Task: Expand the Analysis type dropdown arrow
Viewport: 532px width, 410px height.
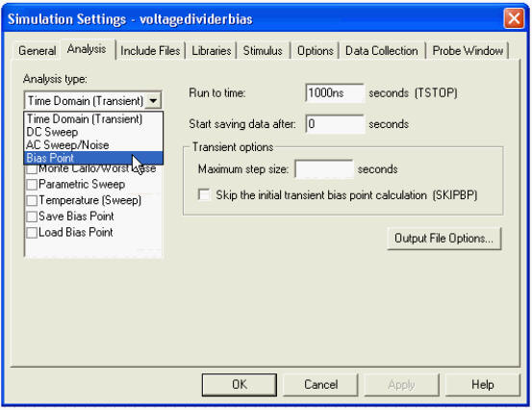Action: 153,100
